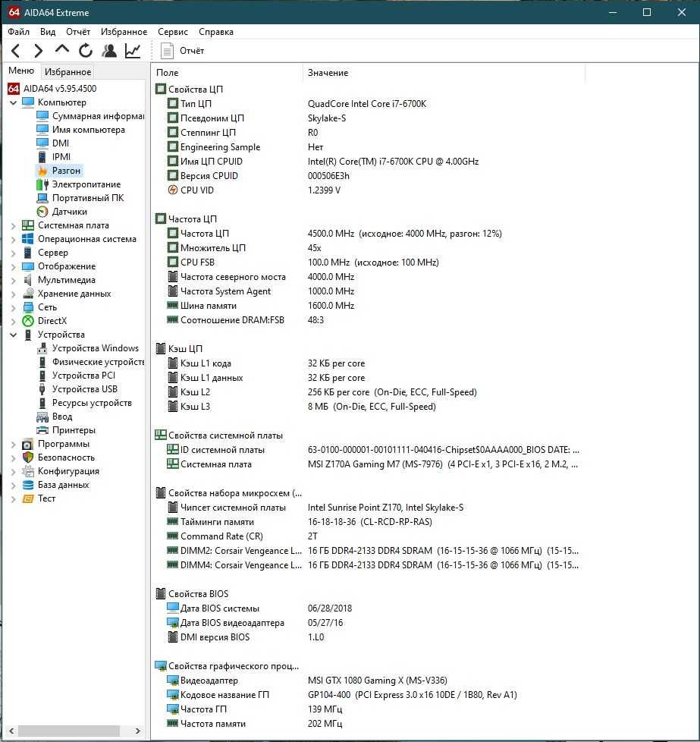Viewport: 700px width, 742px height.
Task: Open the Портативный ПК laptop icon
Action: tap(42, 198)
